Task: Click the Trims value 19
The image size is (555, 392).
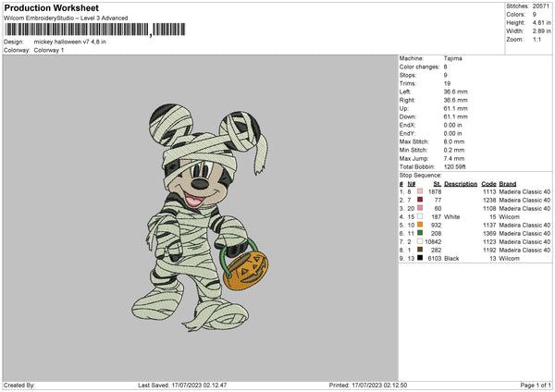Action: (x=447, y=83)
